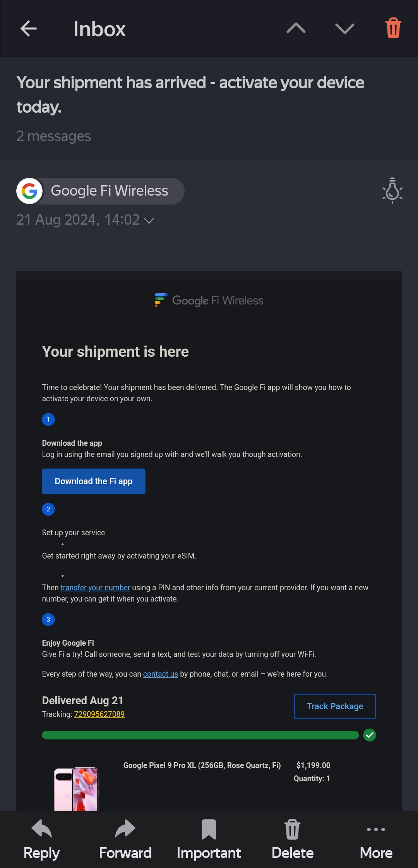Viewport: 418px width, 868px height.
Task: Reply to this email
Action: (x=42, y=839)
